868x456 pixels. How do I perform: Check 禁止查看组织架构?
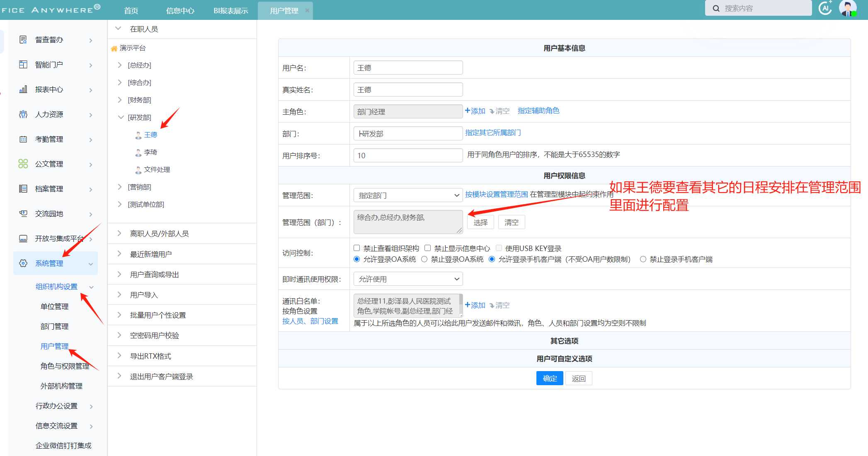(356, 248)
